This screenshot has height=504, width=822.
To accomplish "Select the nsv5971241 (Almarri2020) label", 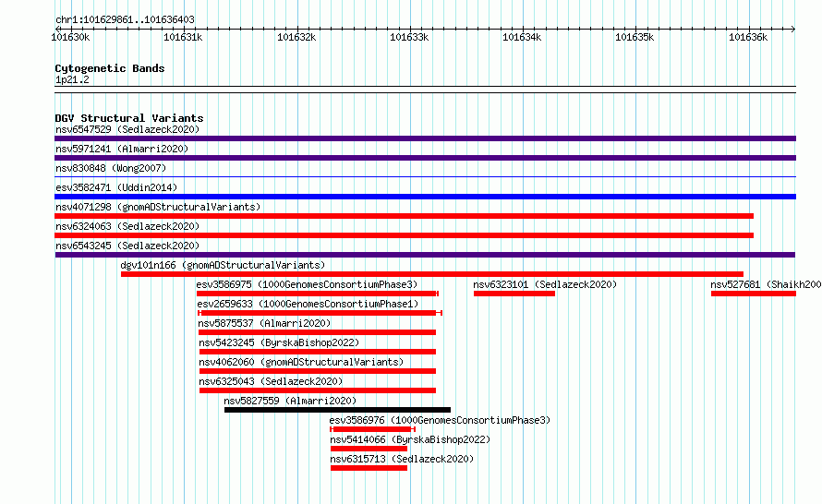I will coord(122,149).
